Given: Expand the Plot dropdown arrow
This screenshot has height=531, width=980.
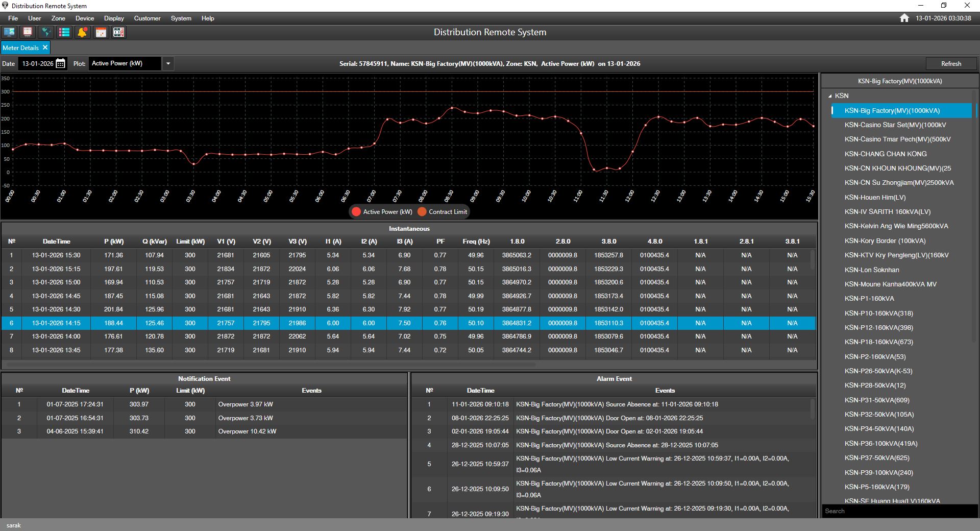Looking at the screenshot, I should click(168, 64).
